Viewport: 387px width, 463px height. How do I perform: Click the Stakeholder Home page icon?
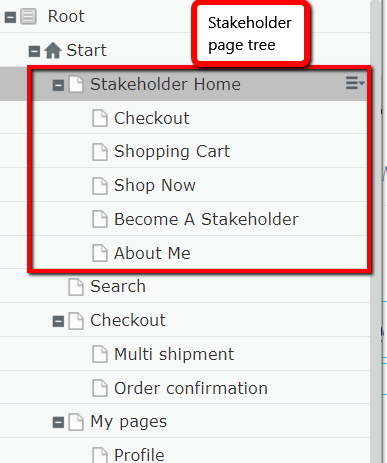pyautogui.click(x=76, y=84)
